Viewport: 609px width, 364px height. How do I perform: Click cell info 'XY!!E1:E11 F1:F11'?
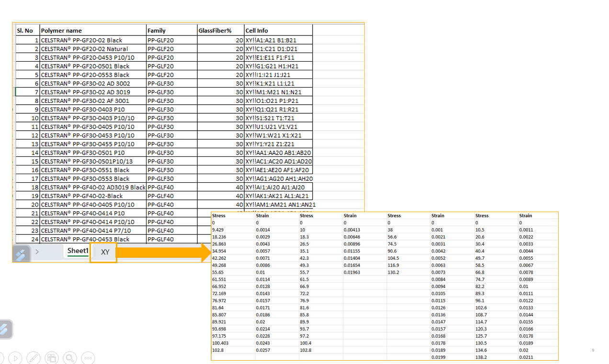(x=278, y=57)
